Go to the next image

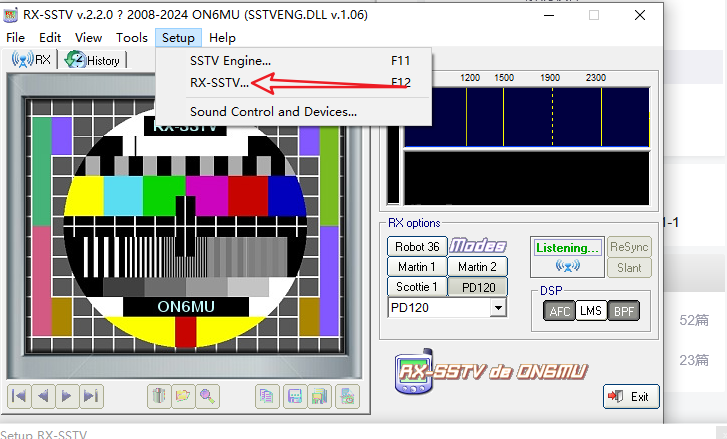pos(67,396)
